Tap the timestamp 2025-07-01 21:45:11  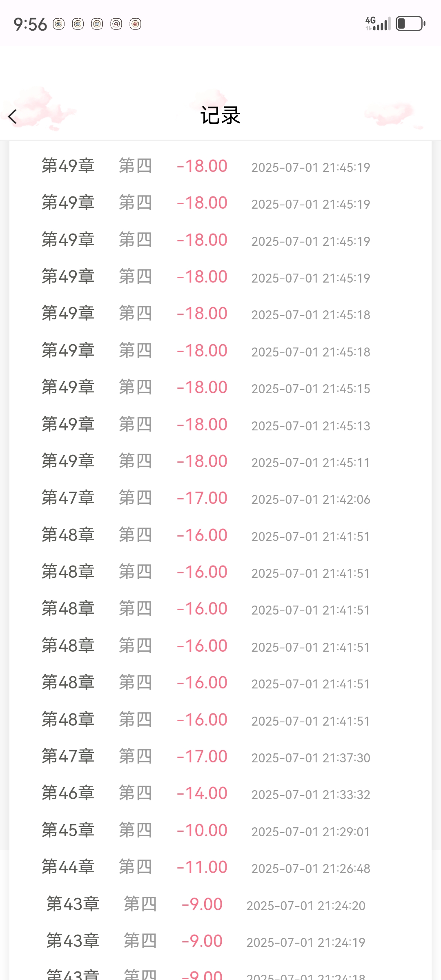[310, 463]
